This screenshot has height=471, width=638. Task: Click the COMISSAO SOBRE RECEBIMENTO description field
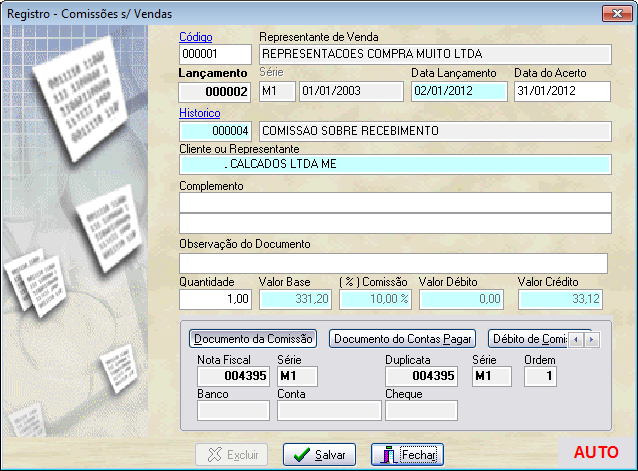pos(435,131)
